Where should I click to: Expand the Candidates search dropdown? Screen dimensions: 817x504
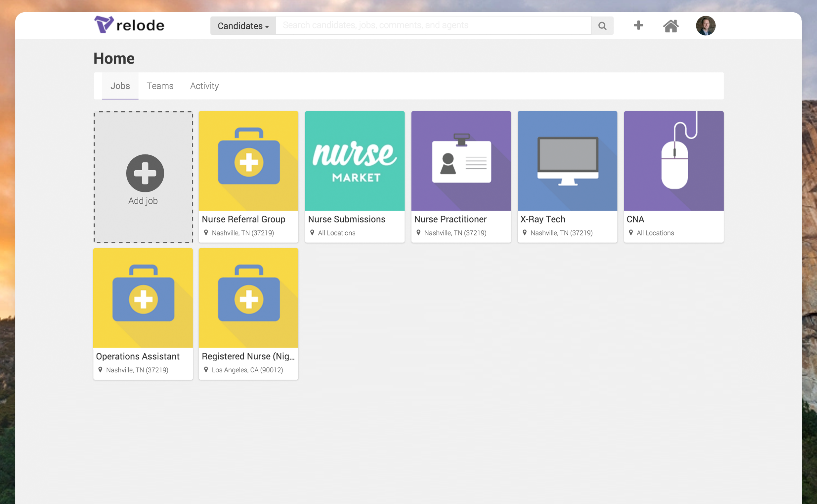click(243, 26)
